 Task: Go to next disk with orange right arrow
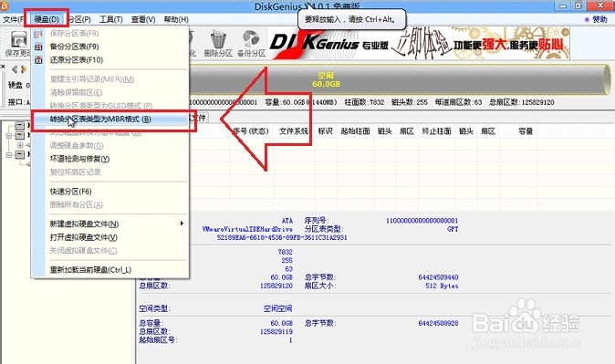point(24,69)
